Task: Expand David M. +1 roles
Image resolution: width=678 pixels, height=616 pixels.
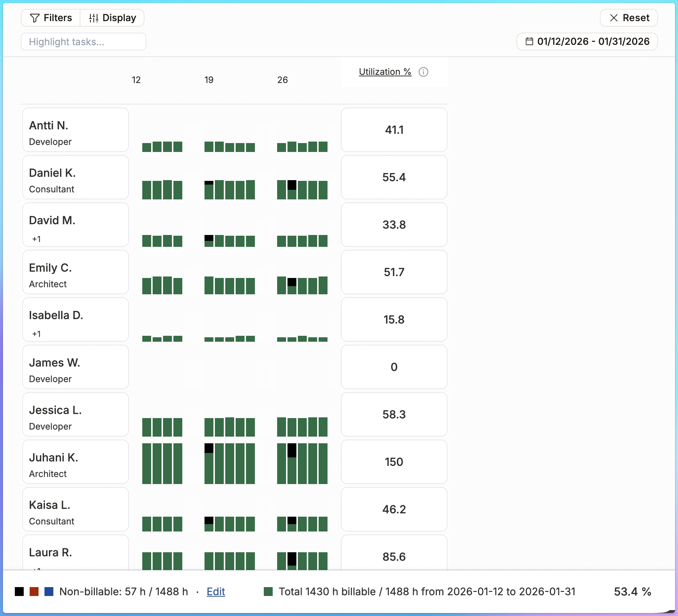Action: click(x=36, y=239)
